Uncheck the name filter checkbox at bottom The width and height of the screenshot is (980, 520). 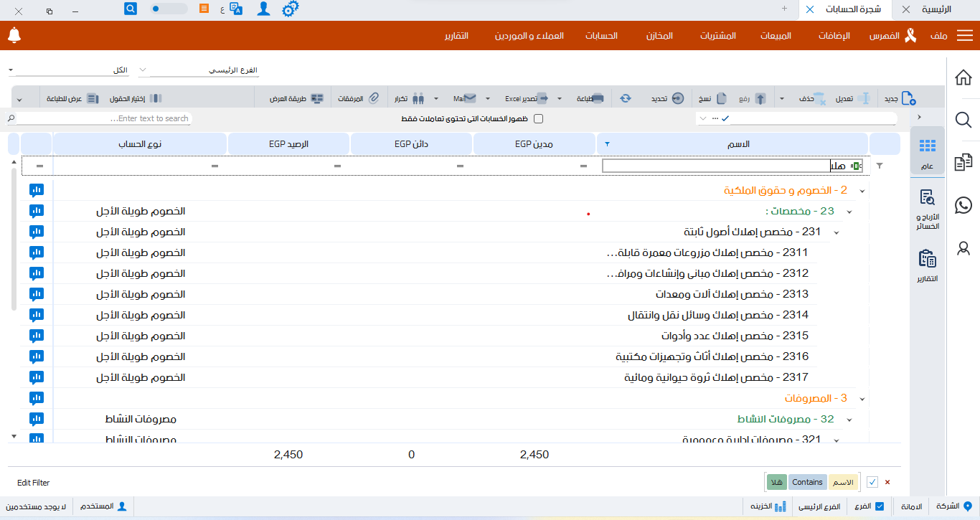pyautogui.click(x=872, y=482)
